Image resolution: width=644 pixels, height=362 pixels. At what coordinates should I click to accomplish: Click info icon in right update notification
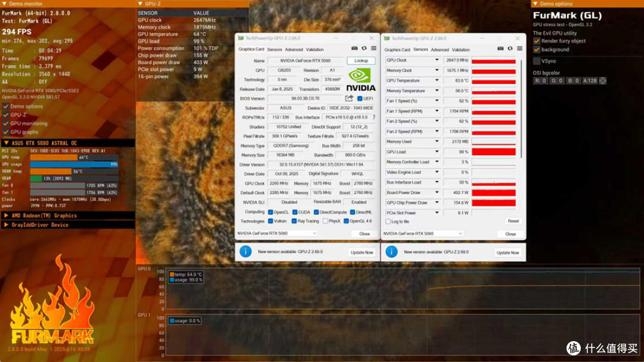coord(391,252)
